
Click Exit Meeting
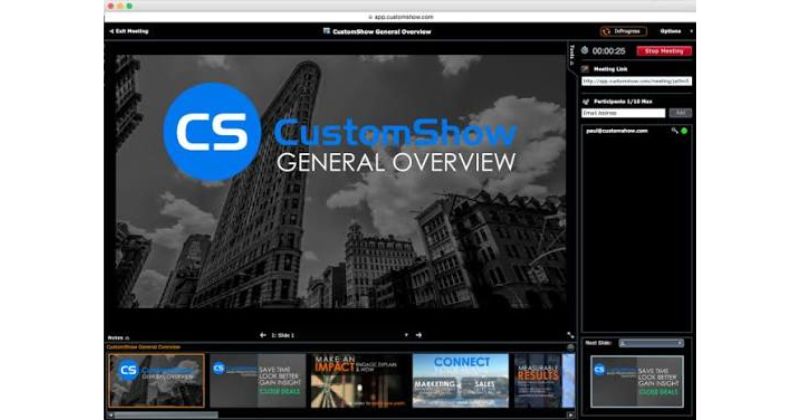pyautogui.click(x=129, y=31)
